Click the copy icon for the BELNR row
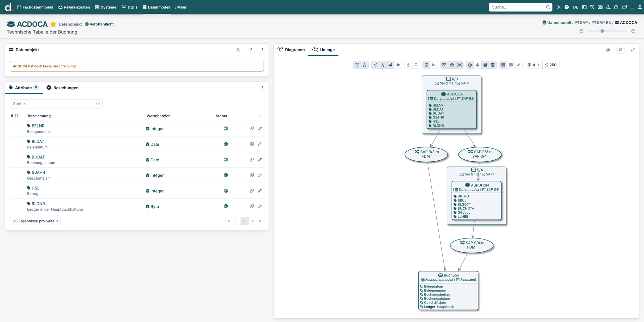Viewport: 644px width, 322px height. coord(252,128)
